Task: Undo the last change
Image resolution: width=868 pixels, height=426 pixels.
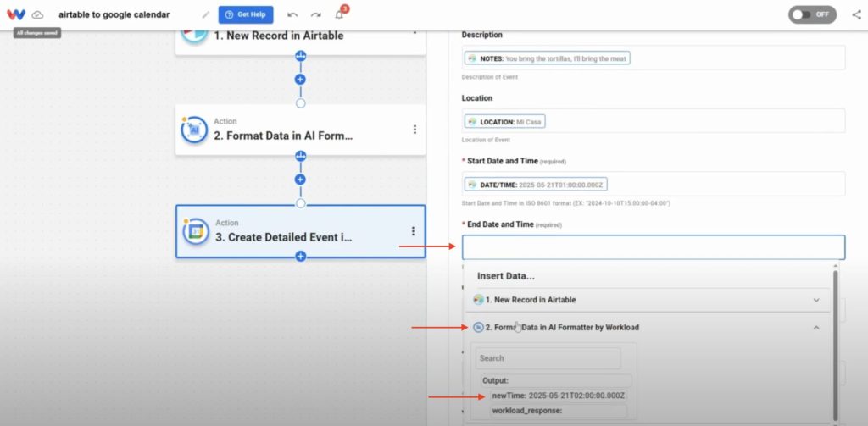Action: [x=292, y=15]
